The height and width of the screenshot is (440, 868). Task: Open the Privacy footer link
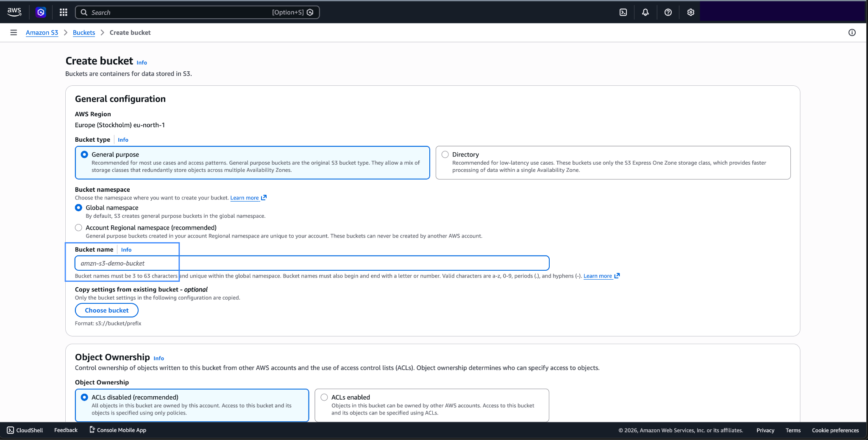(x=765, y=430)
